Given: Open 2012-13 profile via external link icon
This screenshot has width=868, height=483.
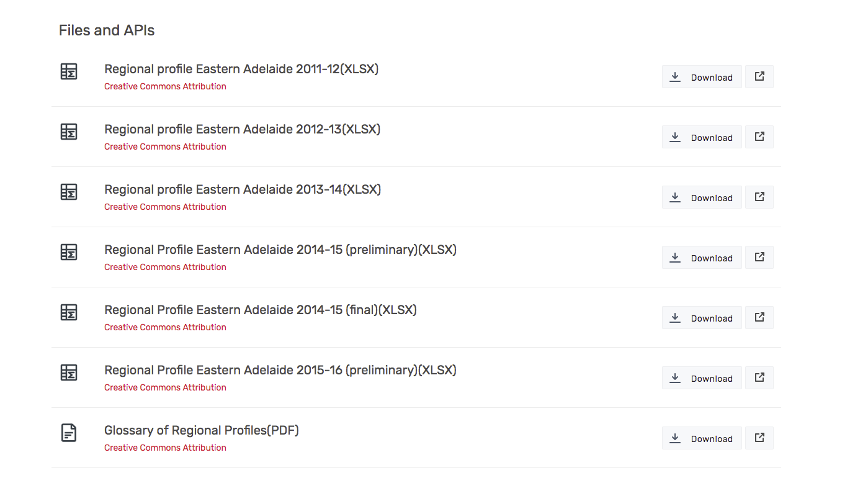Looking at the screenshot, I should [759, 137].
